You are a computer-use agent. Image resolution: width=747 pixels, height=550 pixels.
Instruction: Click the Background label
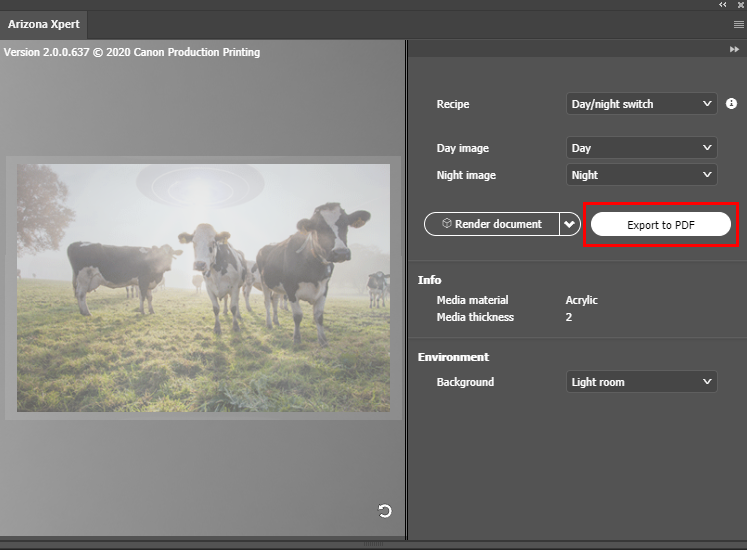[x=465, y=382]
